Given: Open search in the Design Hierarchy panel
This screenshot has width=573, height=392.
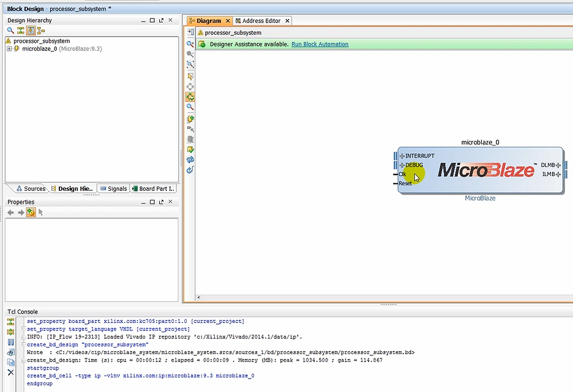Looking at the screenshot, I should coord(9,30).
